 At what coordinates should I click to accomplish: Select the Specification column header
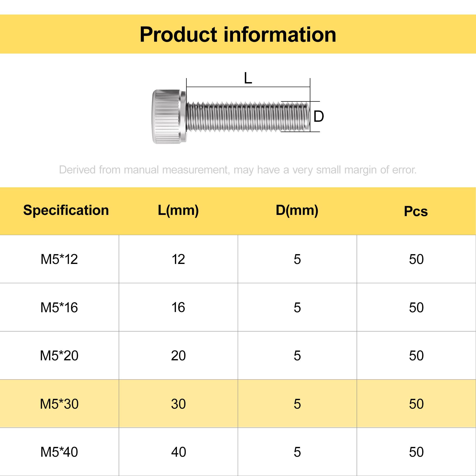pyautogui.click(x=66, y=210)
